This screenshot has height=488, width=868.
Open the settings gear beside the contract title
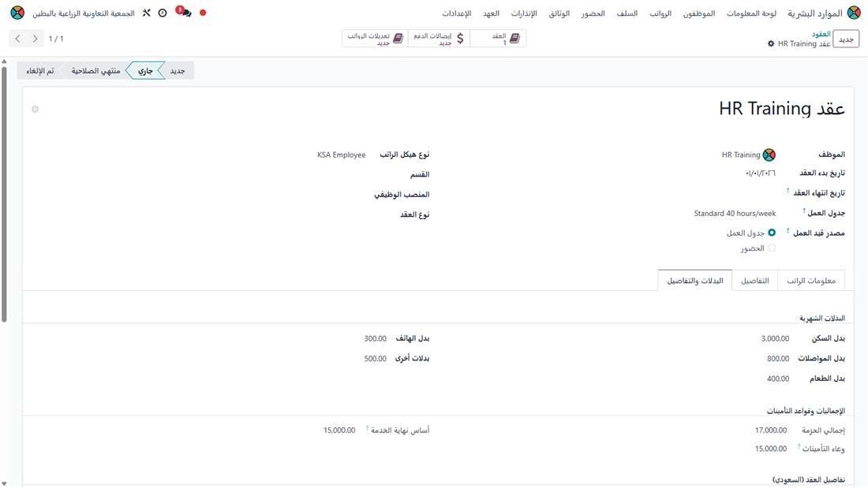(x=771, y=43)
